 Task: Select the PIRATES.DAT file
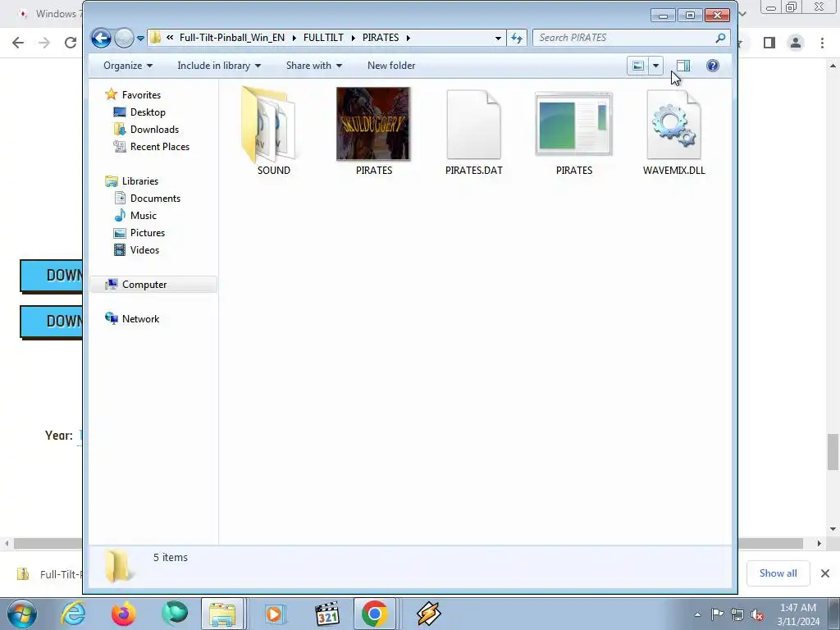pos(473,132)
